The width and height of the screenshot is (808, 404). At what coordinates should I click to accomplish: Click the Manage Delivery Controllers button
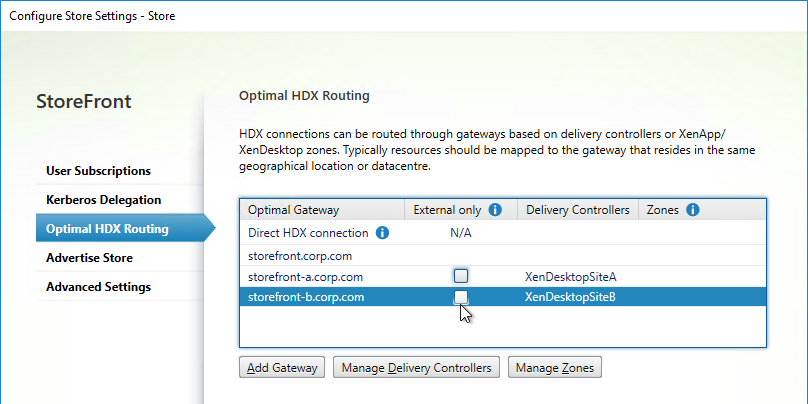tap(416, 367)
